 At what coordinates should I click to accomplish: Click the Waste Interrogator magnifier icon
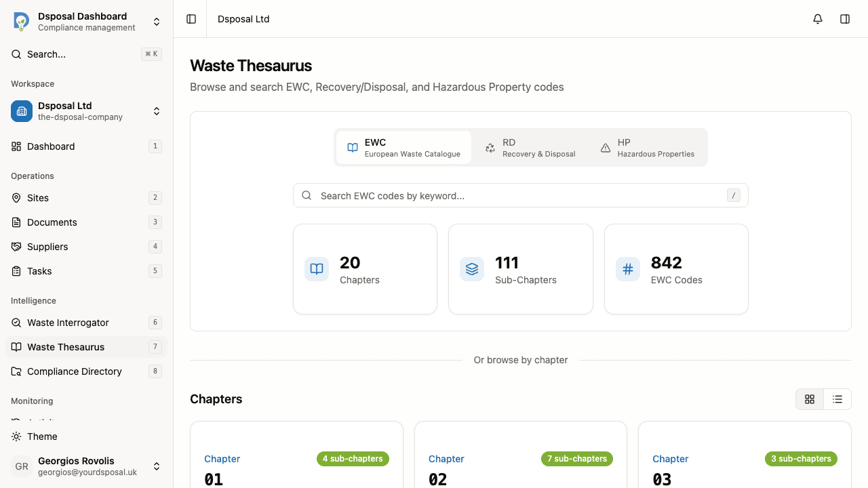[16, 323]
